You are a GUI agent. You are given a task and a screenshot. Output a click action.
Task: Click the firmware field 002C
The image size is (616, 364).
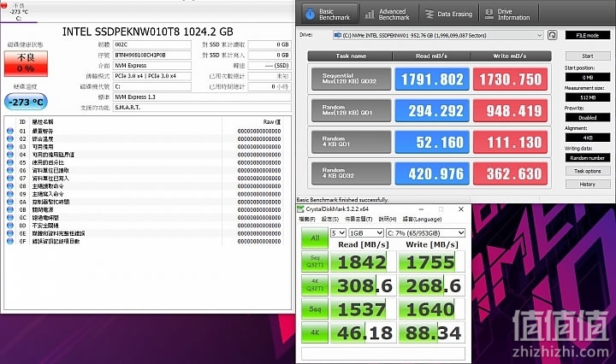[x=152, y=44]
